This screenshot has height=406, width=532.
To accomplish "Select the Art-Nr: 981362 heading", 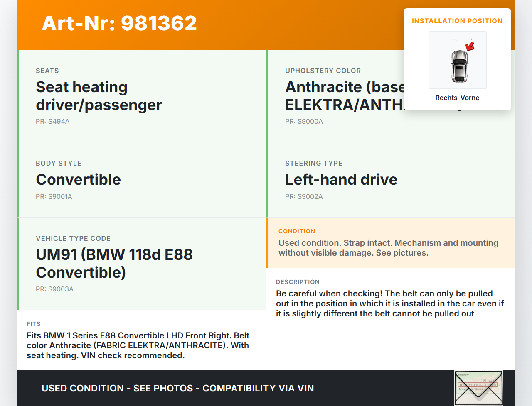I will 119,23.
